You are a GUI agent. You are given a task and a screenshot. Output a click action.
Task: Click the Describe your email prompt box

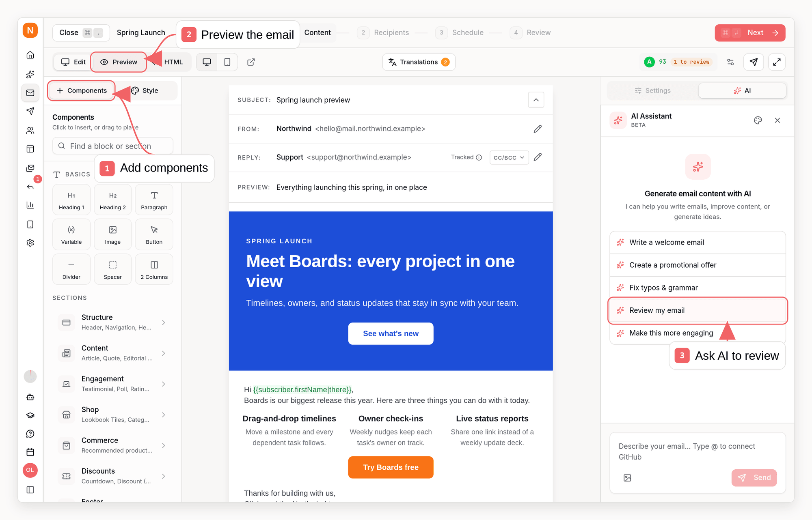coord(698,452)
